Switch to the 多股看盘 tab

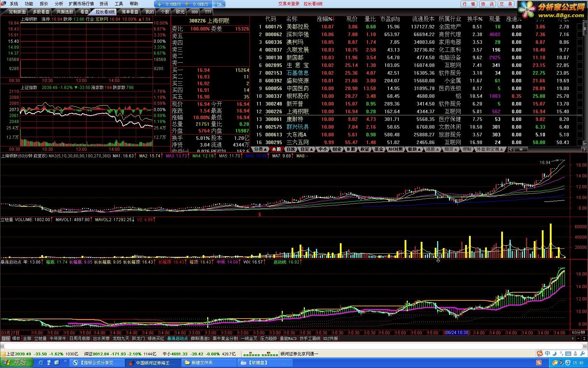click(41, 12)
